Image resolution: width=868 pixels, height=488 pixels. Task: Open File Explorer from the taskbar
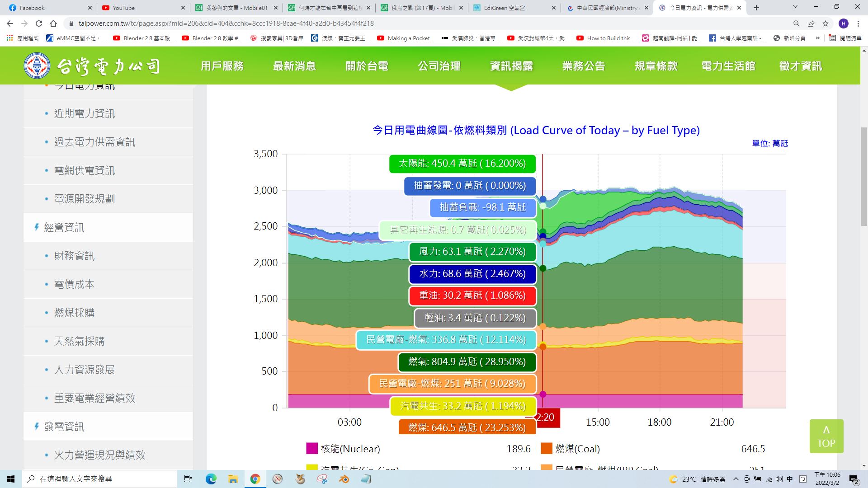coord(233,479)
